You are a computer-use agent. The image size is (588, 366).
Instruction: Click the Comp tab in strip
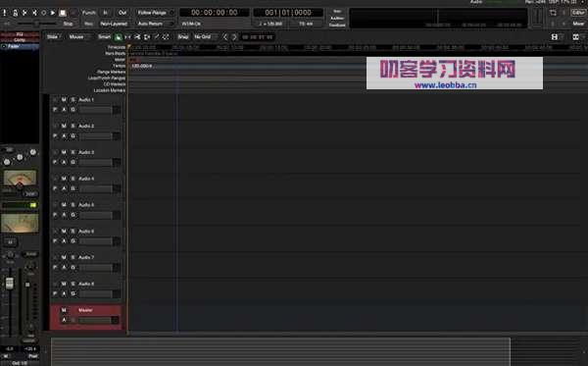coord(20,40)
